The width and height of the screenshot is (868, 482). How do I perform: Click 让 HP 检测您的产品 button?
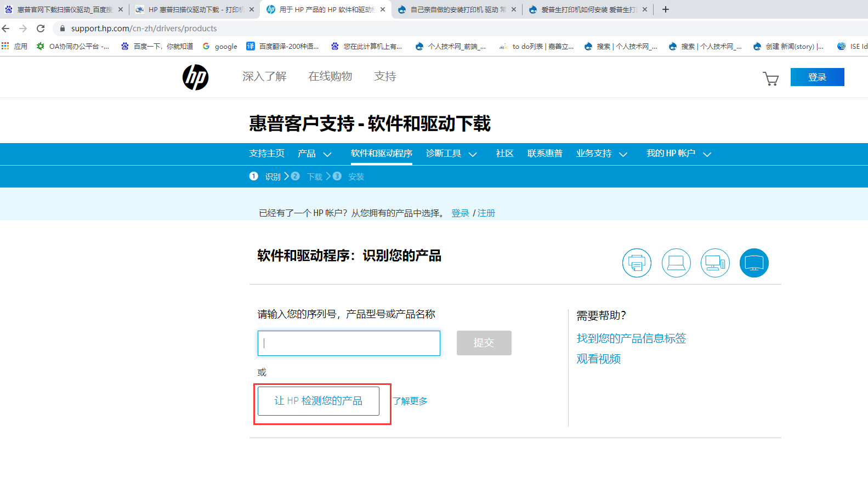(x=319, y=401)
